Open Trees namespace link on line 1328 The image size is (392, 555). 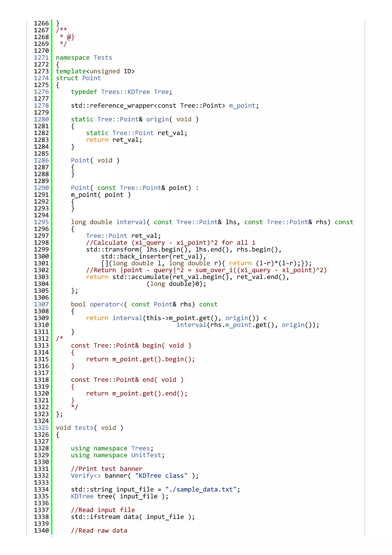140,448
